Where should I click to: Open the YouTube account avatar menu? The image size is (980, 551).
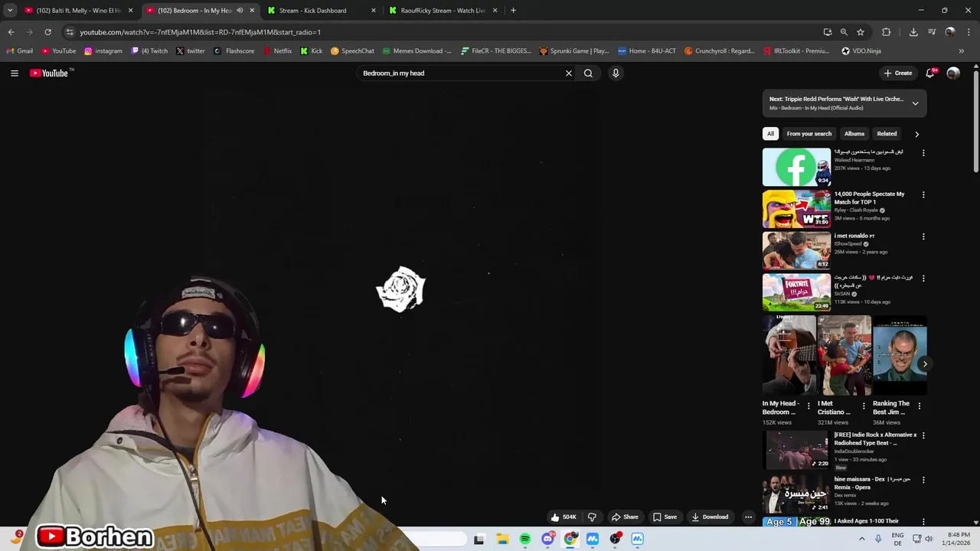click(x=953, y=73)
